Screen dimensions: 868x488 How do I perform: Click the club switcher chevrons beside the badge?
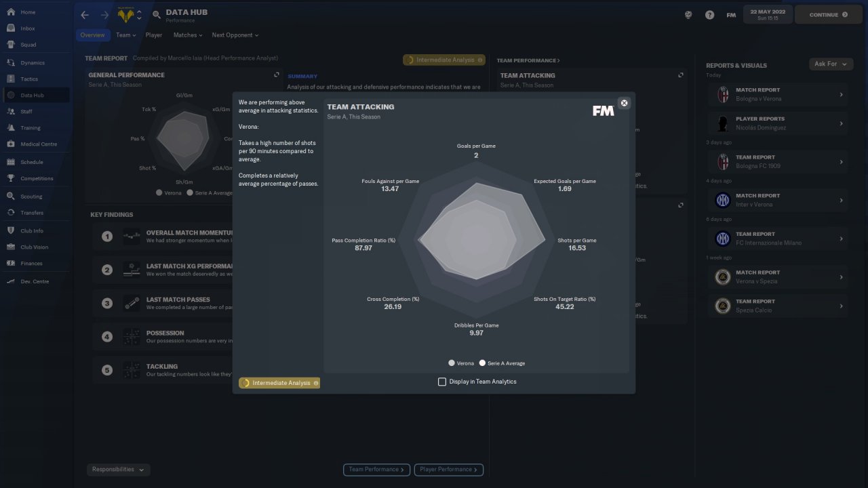[140, 15]
